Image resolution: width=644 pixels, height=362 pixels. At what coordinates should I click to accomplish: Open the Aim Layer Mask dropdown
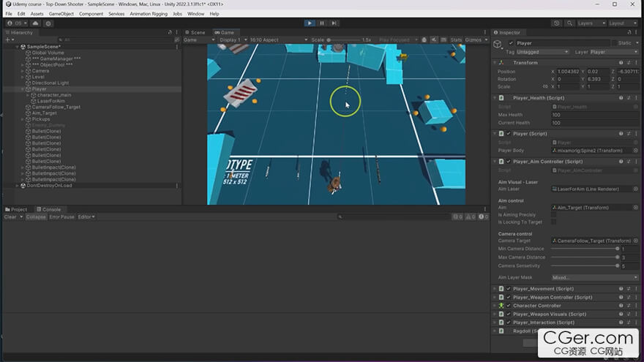(595, 277)
